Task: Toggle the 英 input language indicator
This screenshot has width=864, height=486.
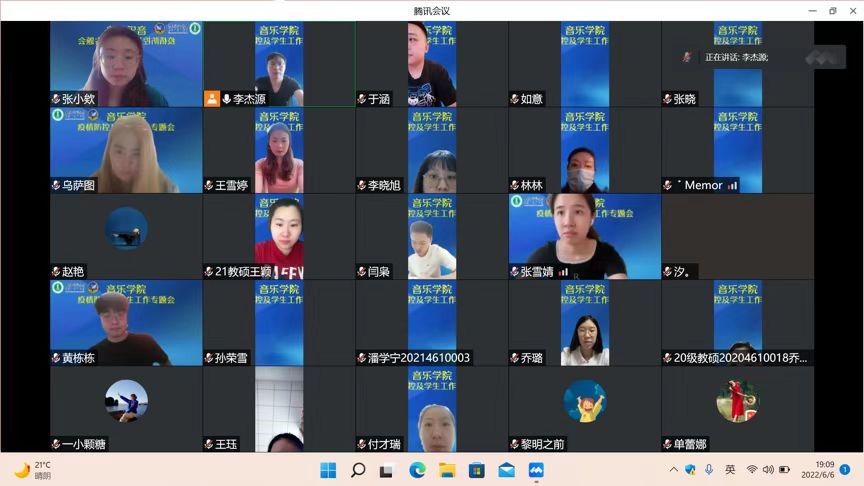Action: [730, 470]
